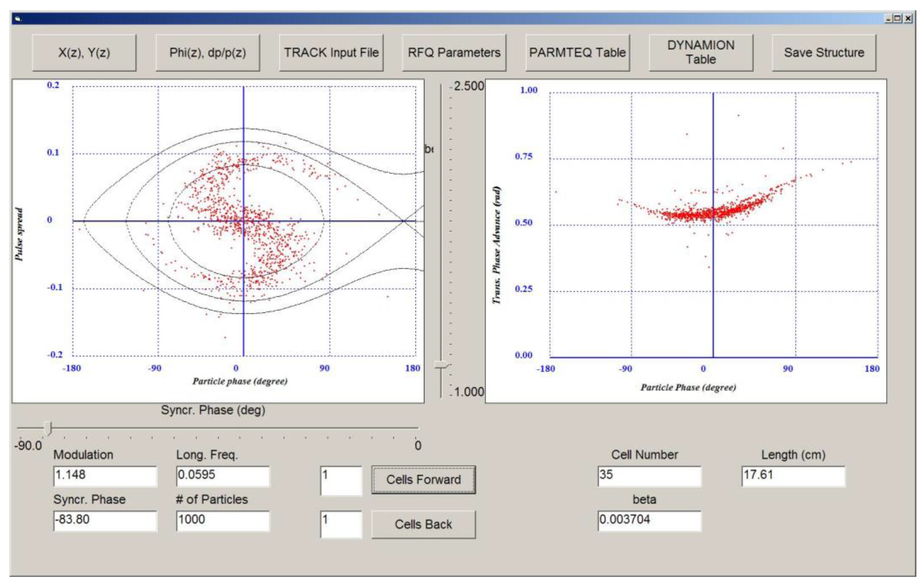
Task: Advance with the Cells Forward button
Action: pos(423,480)
